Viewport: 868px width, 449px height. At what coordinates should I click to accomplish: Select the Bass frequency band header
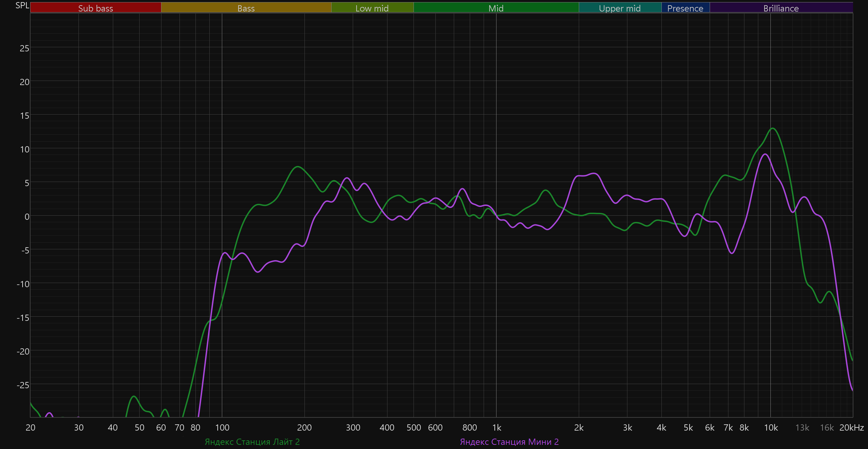[246, 8]
